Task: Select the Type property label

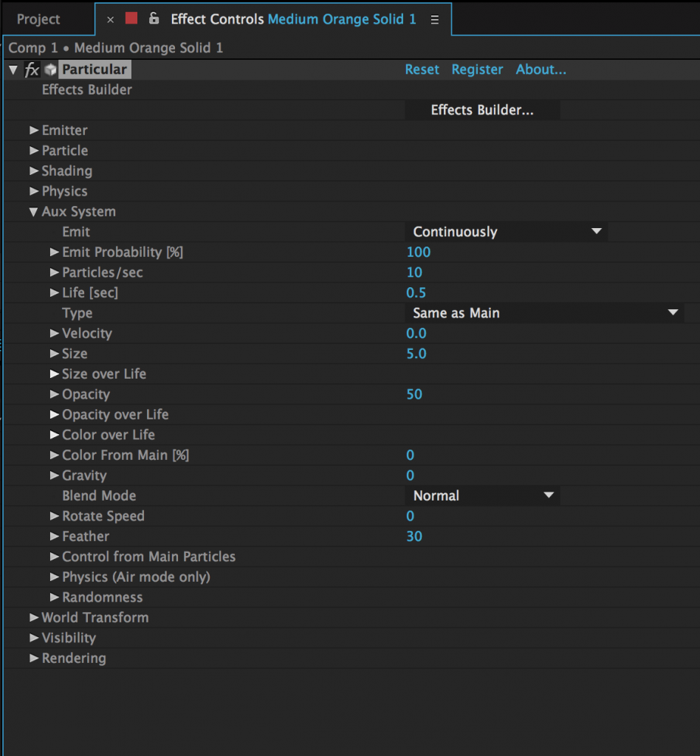Action: point(77,313)
